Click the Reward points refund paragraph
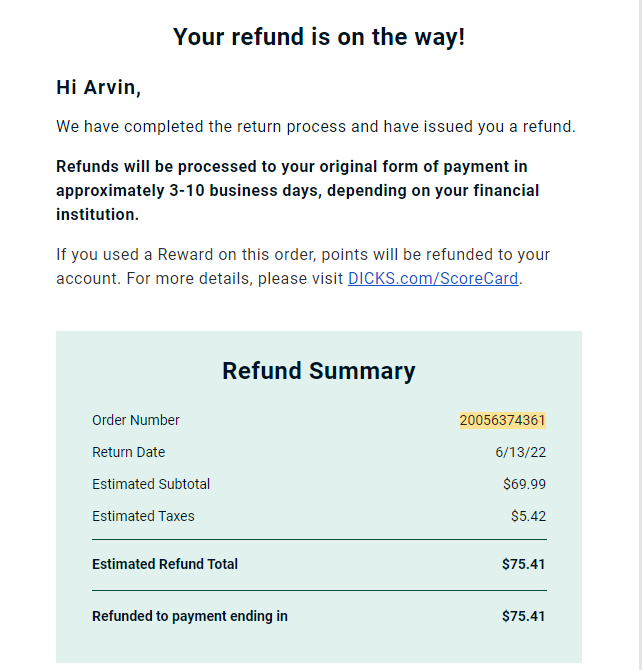Screen dimensions: 642x670 click(303, 267)
